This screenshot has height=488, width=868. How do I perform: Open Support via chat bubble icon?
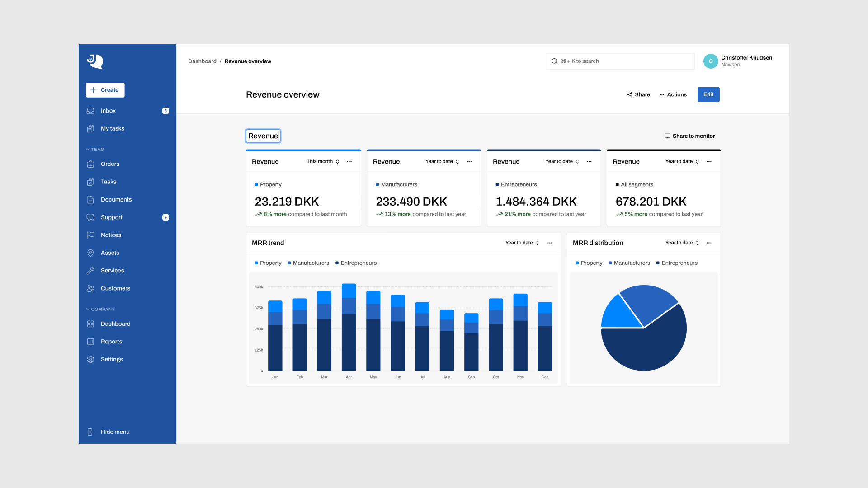(90, 217)
